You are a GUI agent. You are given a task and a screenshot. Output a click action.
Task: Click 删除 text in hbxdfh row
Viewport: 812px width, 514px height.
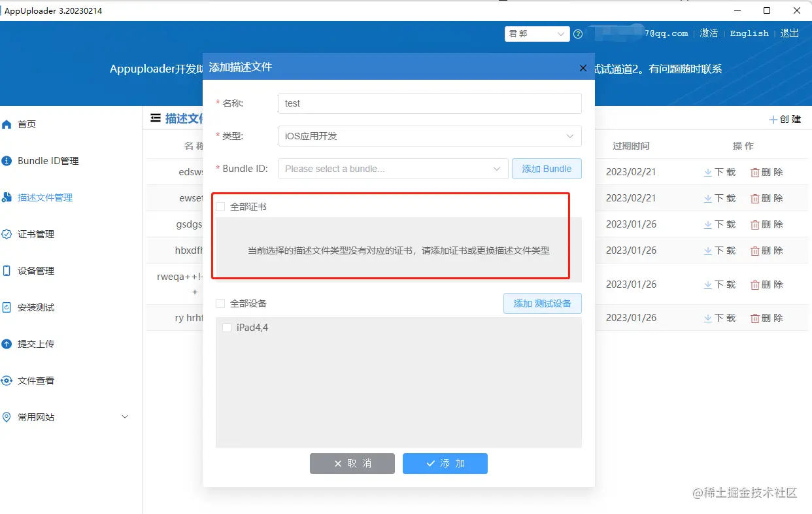[x=773, y=250]
